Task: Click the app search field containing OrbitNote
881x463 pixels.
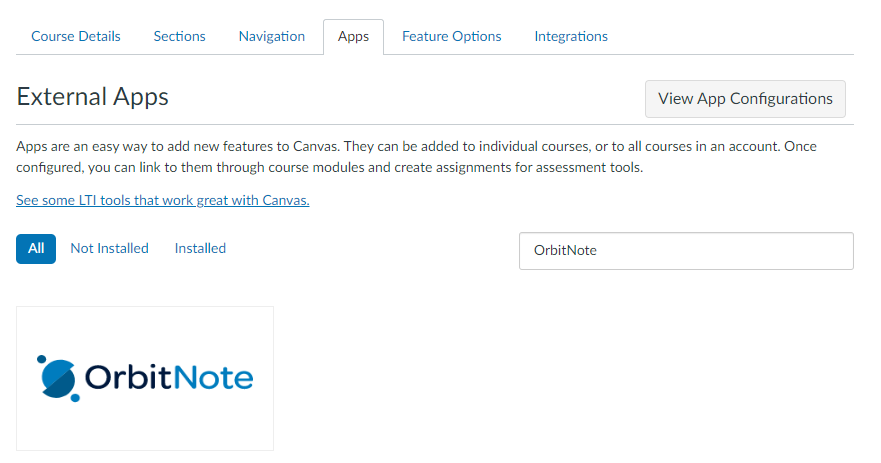Action: pyautogui.click(x=686, y=251)
